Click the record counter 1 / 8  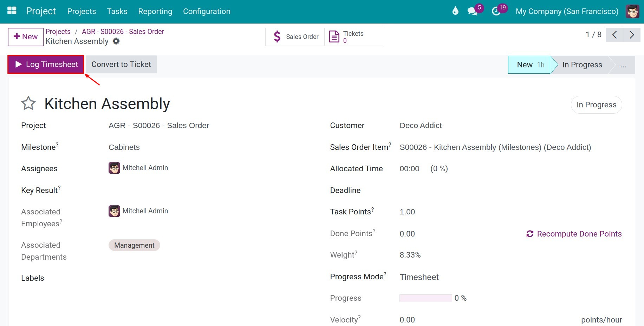[593, 35]
